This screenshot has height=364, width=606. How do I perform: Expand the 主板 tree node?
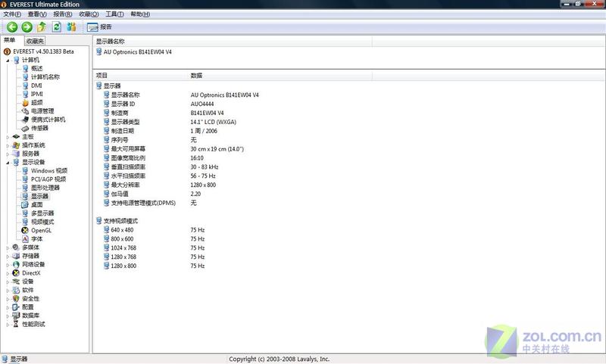click(x=8, y=137)
